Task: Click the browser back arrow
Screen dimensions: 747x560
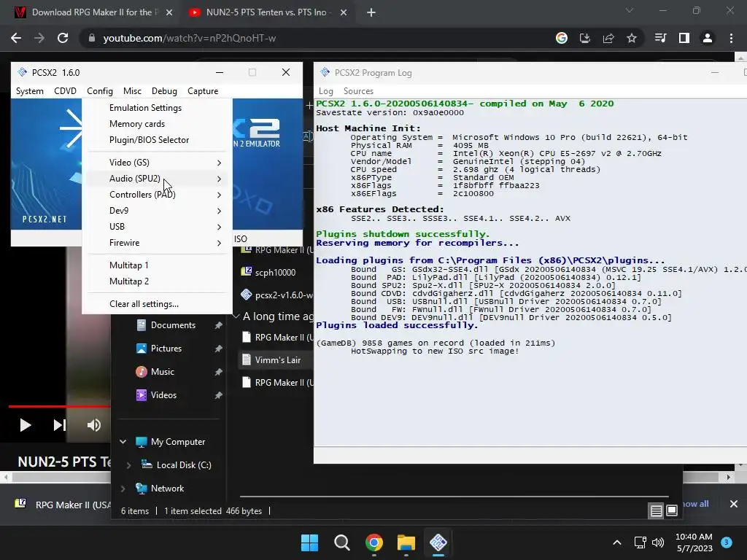Action: coord(16,38)
